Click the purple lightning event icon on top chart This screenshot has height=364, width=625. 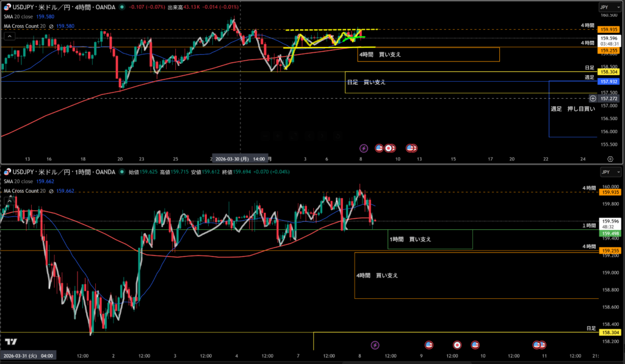pyautogui.click(x=364, y=148)
